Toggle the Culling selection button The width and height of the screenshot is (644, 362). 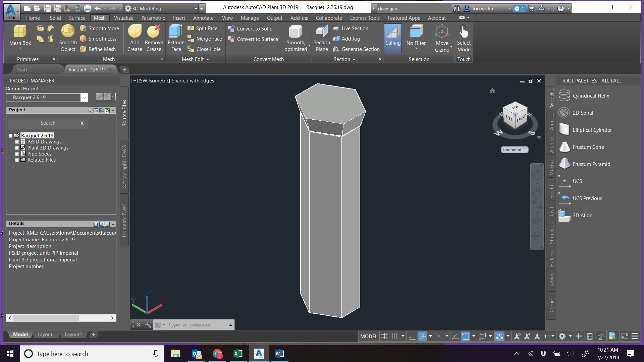click(393, 37)
